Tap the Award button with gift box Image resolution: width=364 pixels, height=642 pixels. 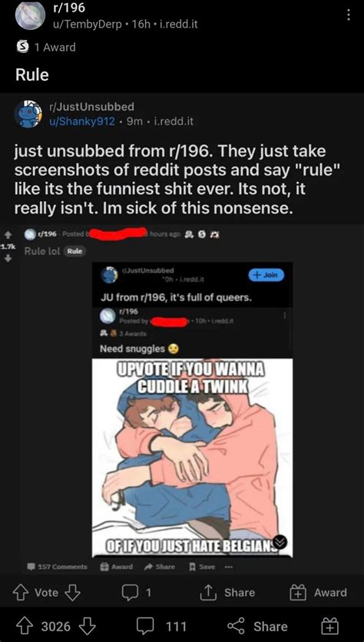(319, 592)
